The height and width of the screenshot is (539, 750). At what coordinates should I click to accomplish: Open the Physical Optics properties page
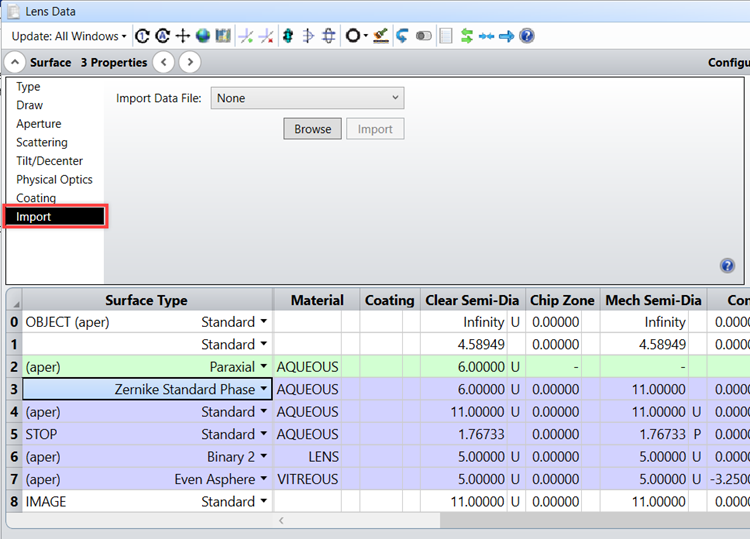click(54, 180)
